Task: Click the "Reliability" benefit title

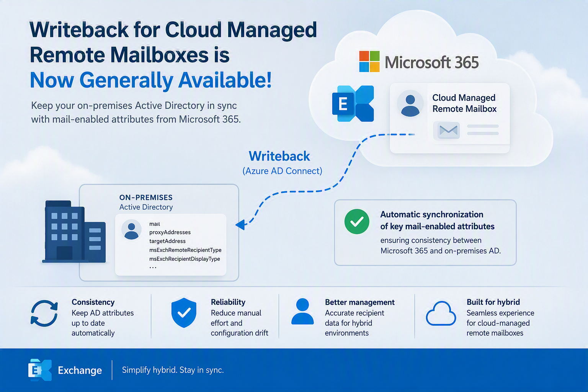Action: (228, 302)
